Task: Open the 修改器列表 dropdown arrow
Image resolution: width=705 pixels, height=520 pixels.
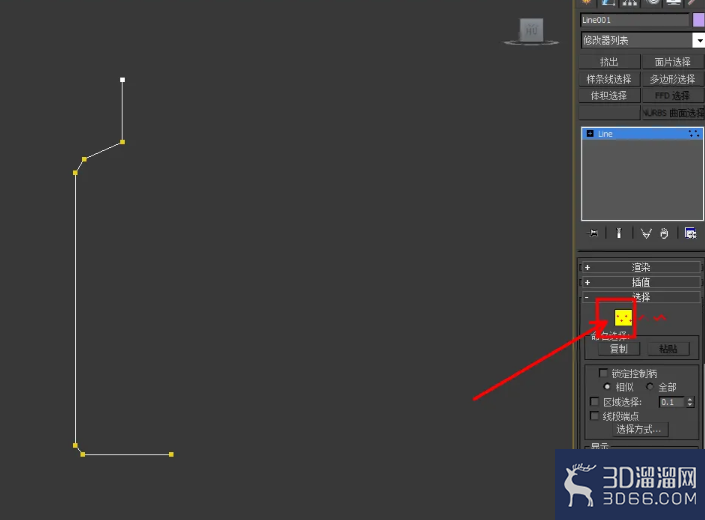Action: tap(698, 40)
